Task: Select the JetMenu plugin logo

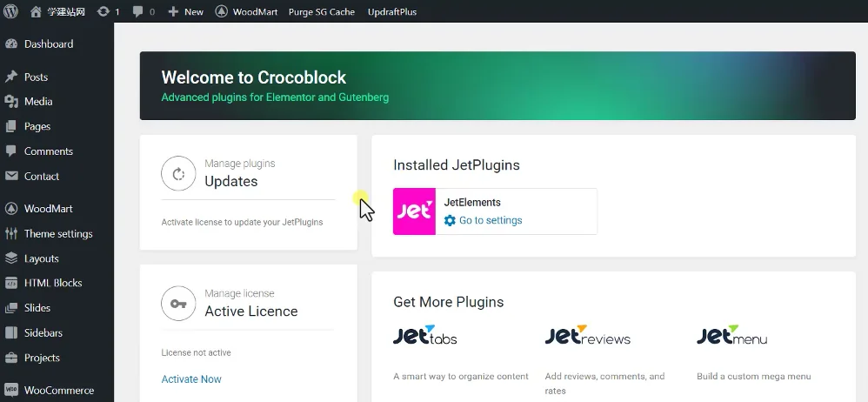Action: pyautogui.click(x=731, y=335)
